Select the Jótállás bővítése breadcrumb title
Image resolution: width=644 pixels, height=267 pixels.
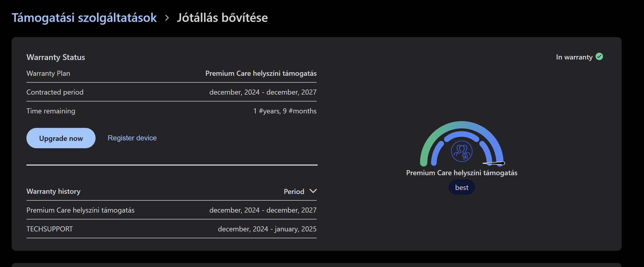[222, 18]
